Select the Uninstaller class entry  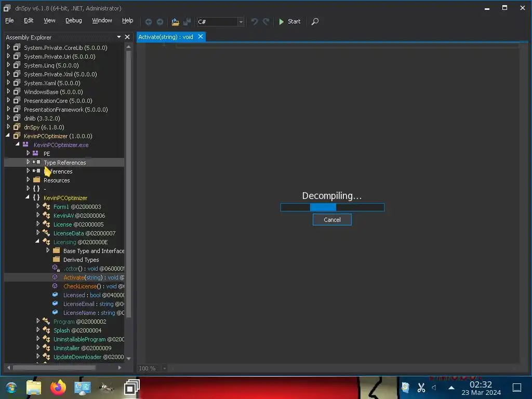point(83,348)
